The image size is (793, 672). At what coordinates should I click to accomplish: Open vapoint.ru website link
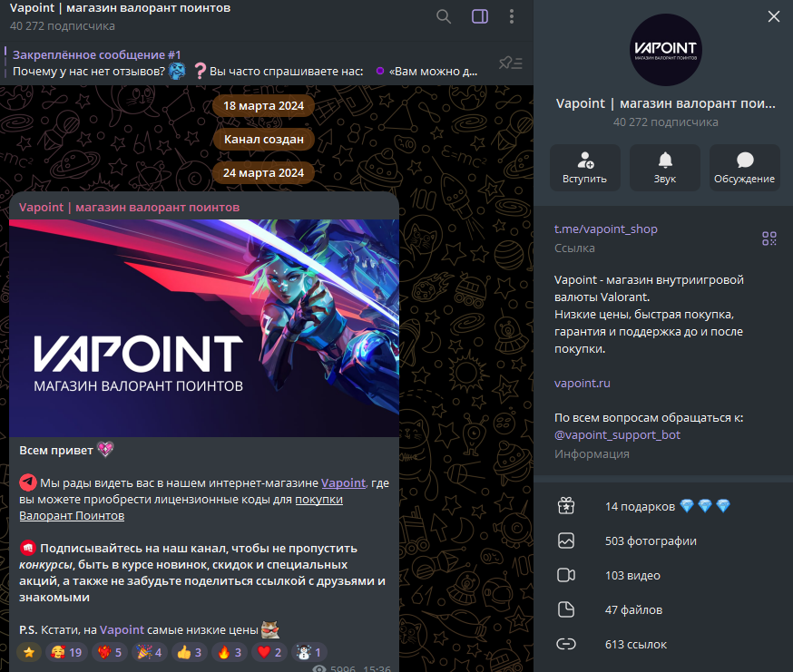583,384
